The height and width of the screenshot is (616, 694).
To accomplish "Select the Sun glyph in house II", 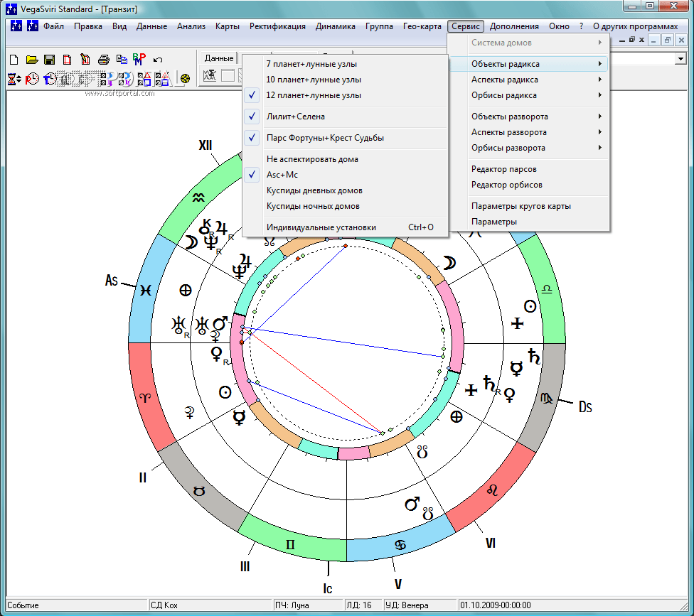I will 225,392.
